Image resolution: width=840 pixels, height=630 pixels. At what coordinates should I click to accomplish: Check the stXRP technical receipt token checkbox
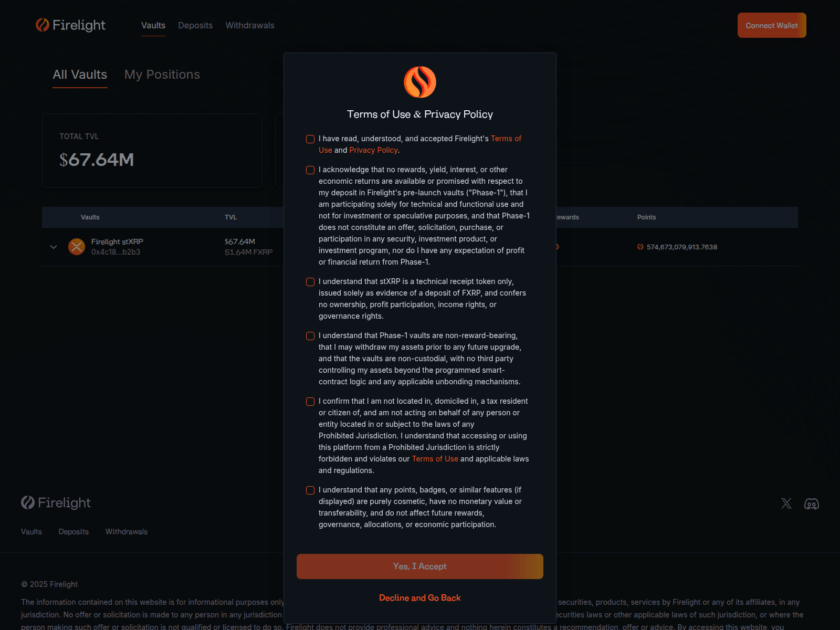tap(310, 282)
